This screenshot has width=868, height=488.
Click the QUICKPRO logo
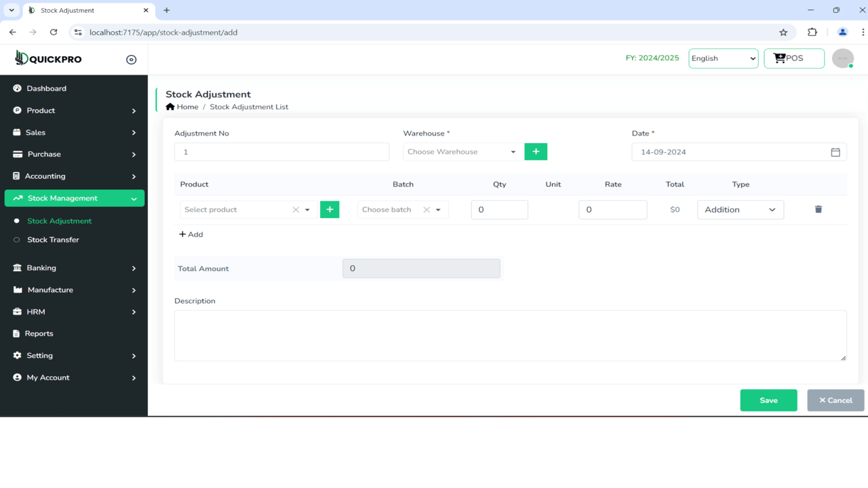[x=47, y=58]
